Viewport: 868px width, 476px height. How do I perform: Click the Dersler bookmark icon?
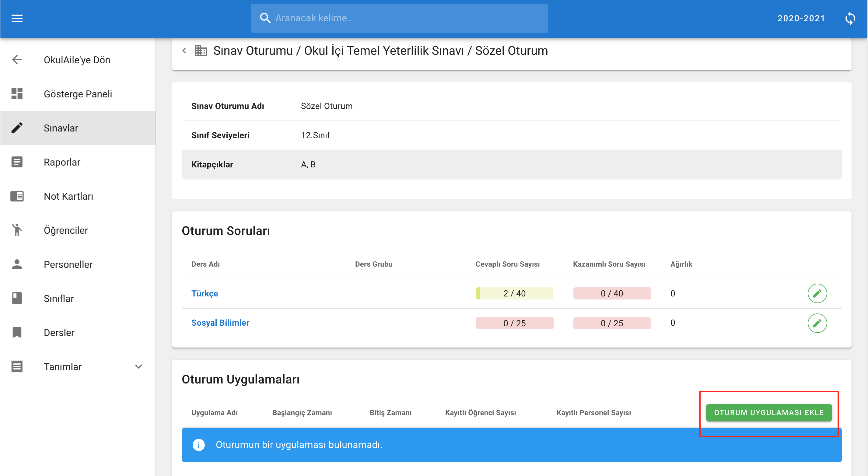pyautogui.click(x=17, y=332)
